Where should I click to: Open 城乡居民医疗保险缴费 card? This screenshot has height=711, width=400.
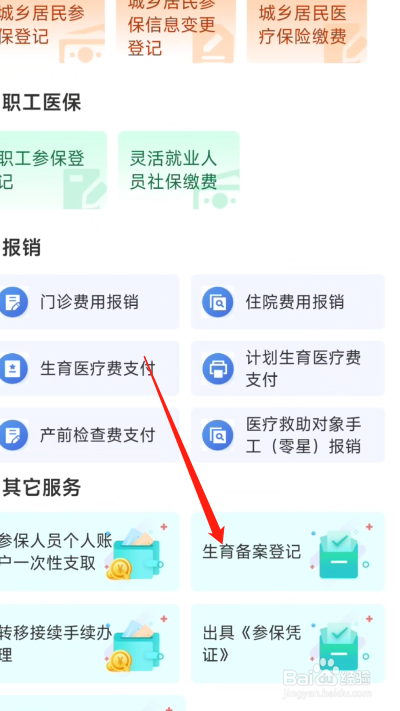click(x=307, y=31)
